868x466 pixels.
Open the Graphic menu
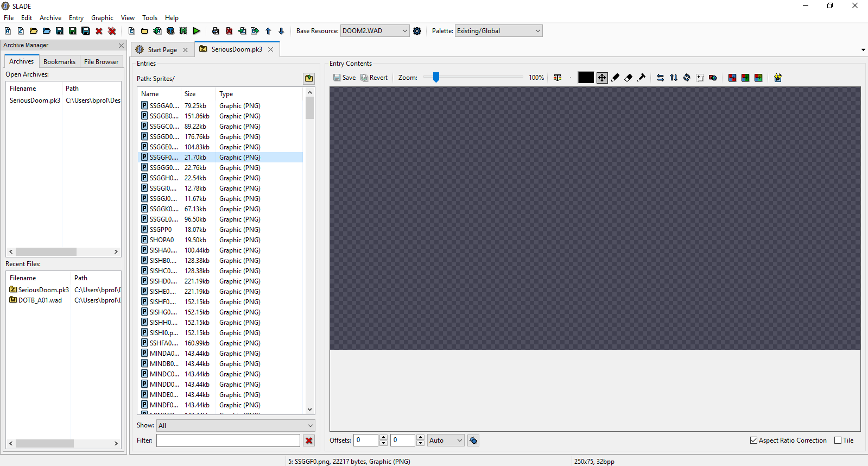tap(102, 18)
